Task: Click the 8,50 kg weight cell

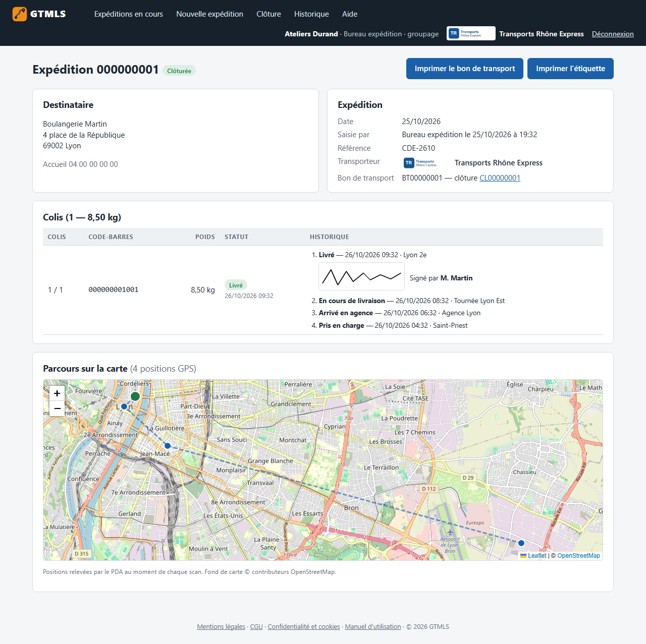Action: coord(203,290)
